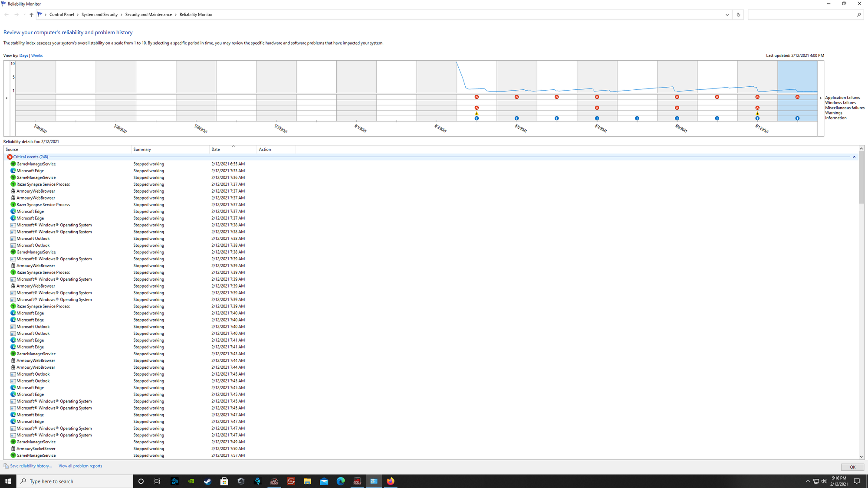
Task: Sort list by Source column header
Action: coord(67,149)
